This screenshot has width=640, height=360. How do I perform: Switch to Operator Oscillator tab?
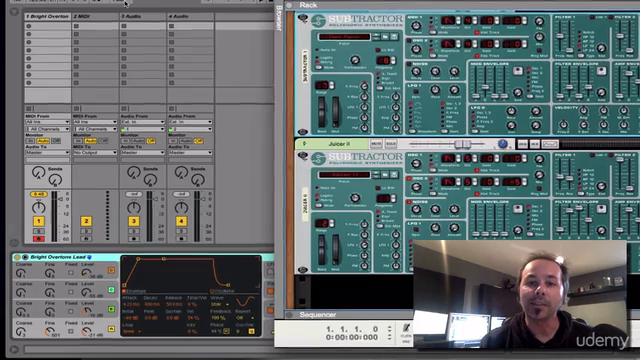coord(222,291)
